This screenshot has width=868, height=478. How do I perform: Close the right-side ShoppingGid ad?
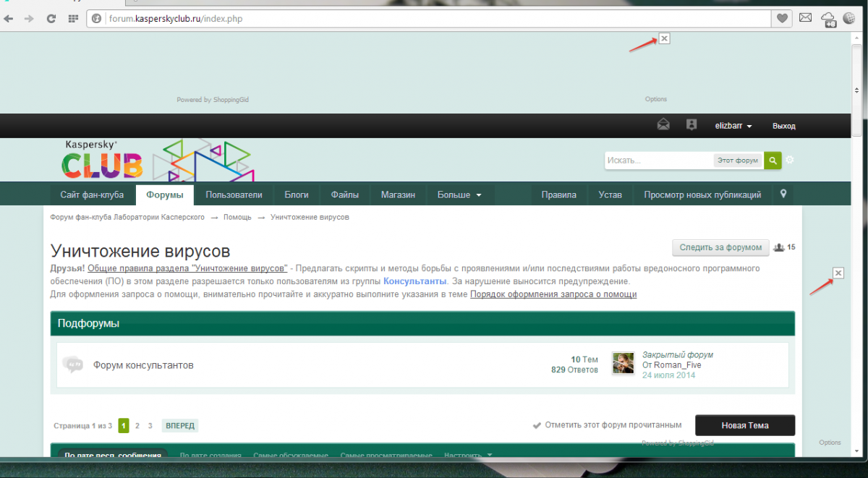[838, 273]
